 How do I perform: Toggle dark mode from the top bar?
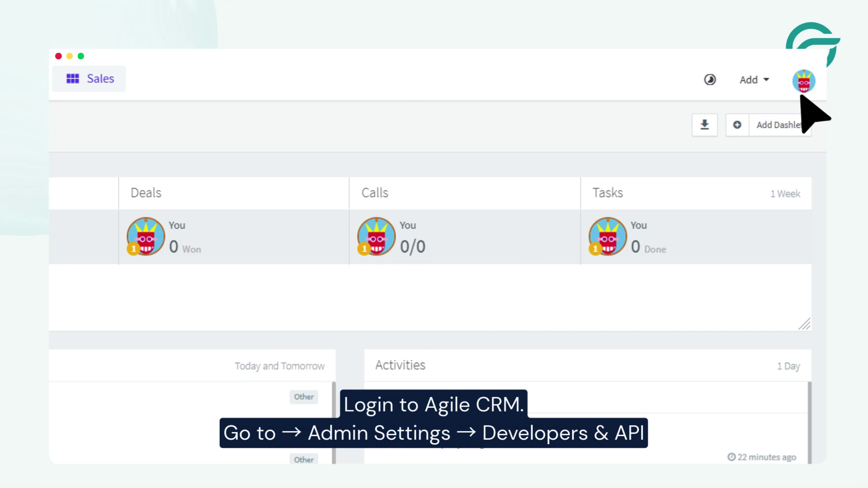[710, 80]
